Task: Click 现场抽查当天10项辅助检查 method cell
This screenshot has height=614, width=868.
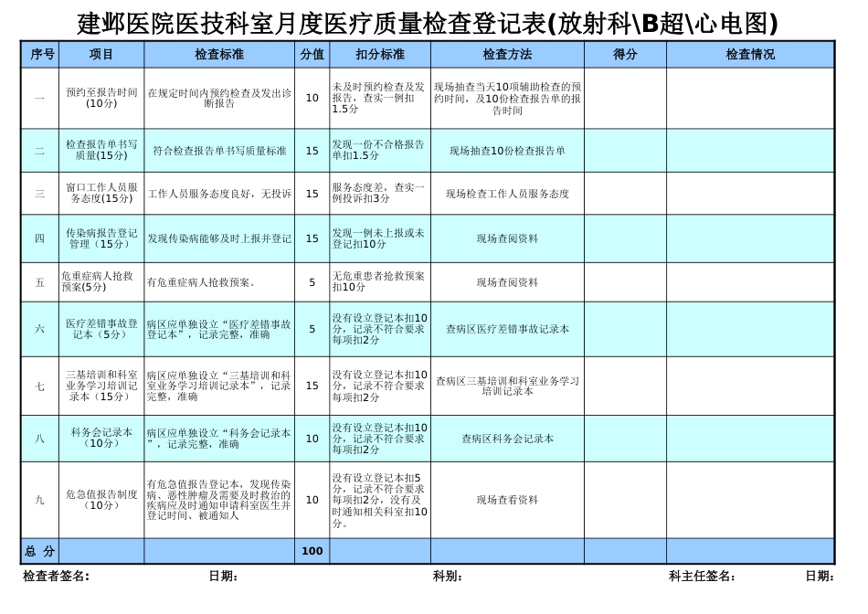Action: pyautogui.click(x=508, y=98)
